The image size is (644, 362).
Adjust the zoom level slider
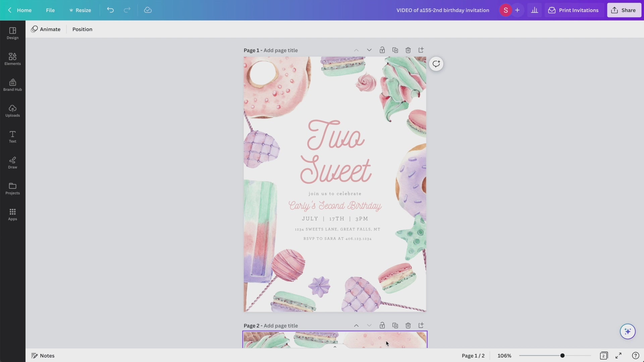(562, 356)
